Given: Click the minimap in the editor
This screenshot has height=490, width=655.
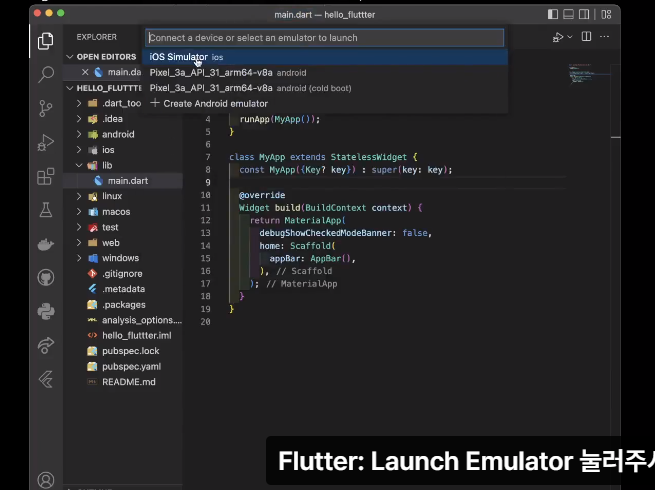Looking at the screenshot, I should [588, 74].
